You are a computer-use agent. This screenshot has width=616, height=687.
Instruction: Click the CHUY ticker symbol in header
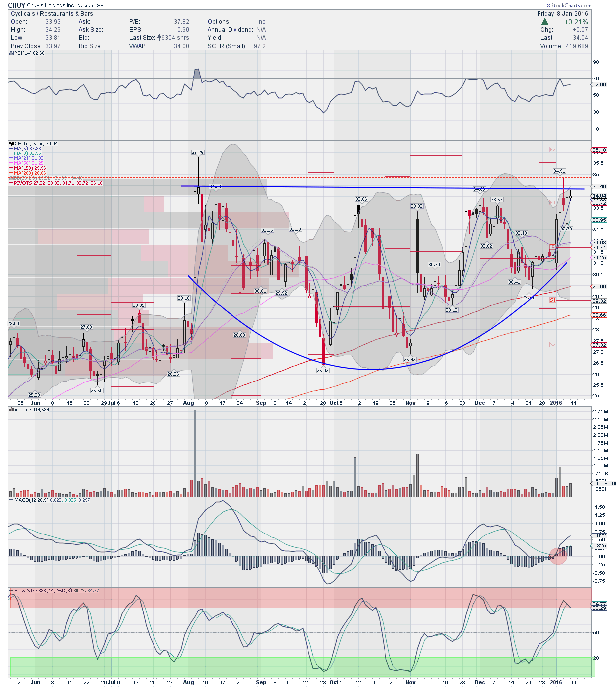click(17, 5)
